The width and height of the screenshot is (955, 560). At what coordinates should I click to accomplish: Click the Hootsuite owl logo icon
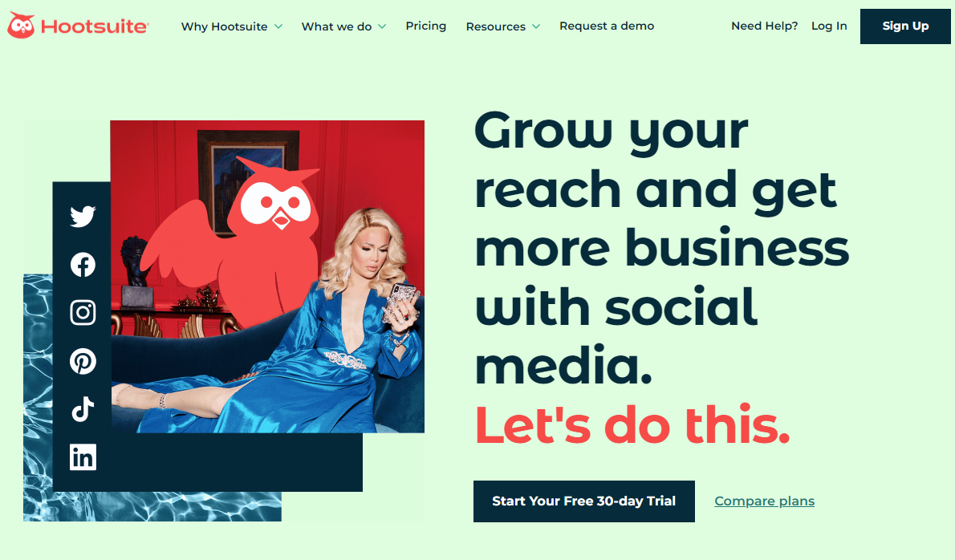[x=22, y=25]
